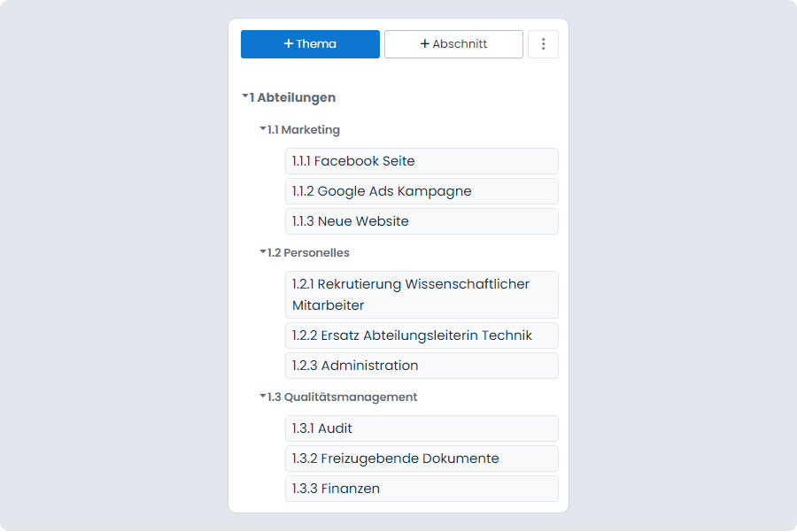
Task: Open the three-dot more options menu
Action: click(543, 44)
